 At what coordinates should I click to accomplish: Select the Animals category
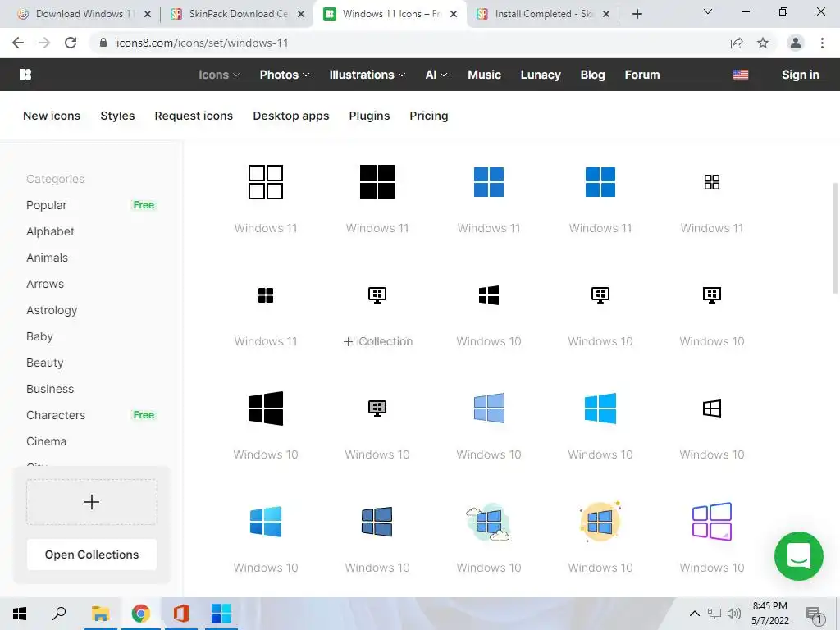(47, 258)
